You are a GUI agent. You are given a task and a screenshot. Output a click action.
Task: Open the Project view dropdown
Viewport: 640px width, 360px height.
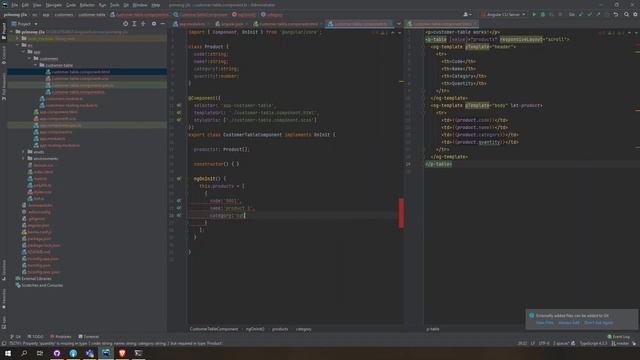pyautogui.click(x=24, y=24)
